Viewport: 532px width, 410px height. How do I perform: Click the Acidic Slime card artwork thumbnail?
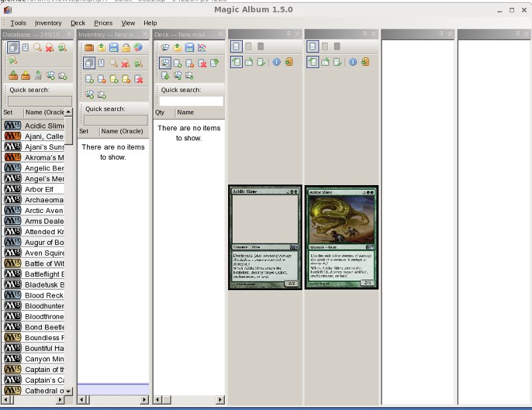341,220
